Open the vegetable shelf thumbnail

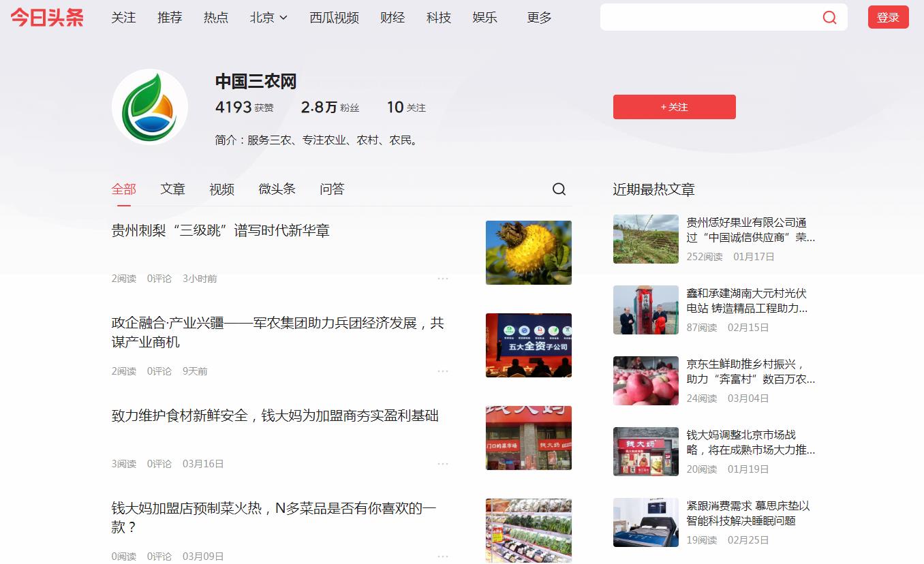tap(529, 531)
